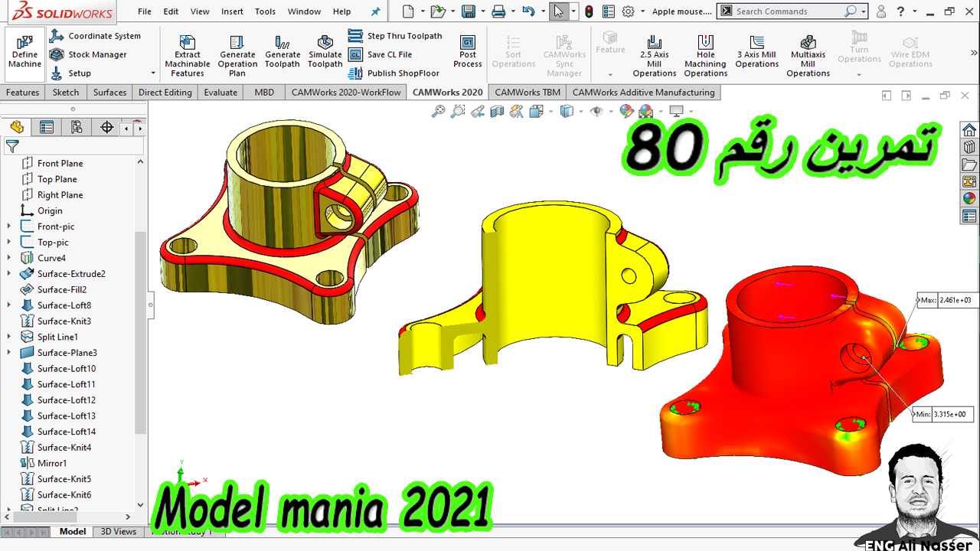The width and height of the screenshot is (980, 551).
Task: Open 3 Axis Mill Operations
Action: [x=757, y=52]
